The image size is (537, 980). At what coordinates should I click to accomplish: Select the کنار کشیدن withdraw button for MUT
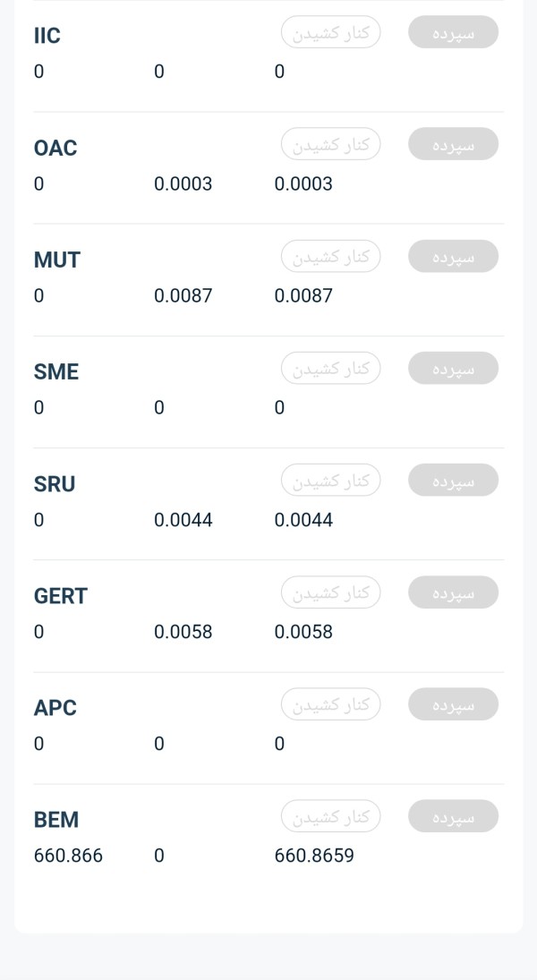point(330,256)
